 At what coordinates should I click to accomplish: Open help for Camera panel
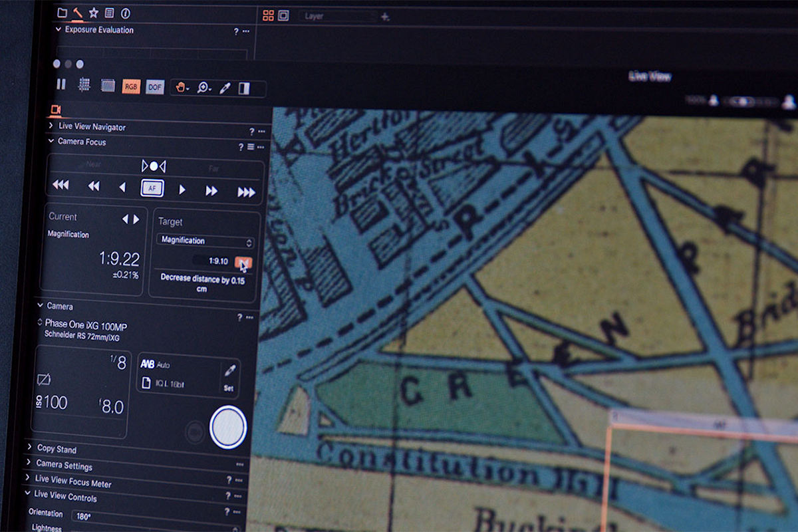click(x=239, y=317)
